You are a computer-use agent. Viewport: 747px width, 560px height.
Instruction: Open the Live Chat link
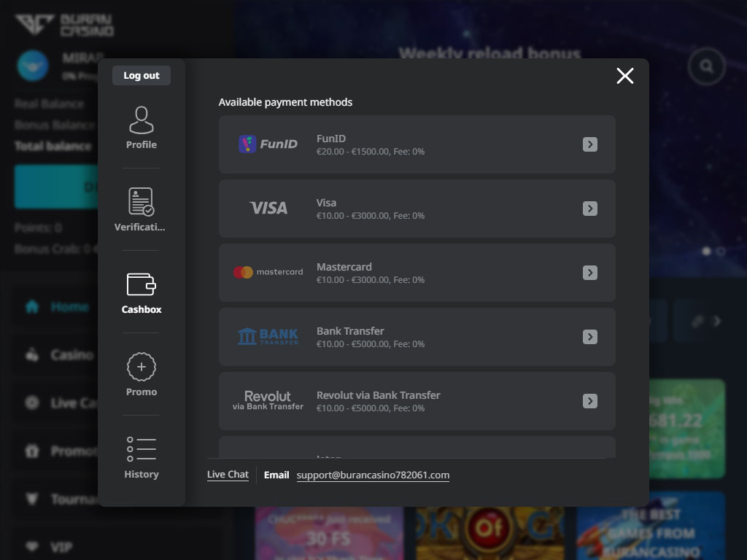point(228,475)
